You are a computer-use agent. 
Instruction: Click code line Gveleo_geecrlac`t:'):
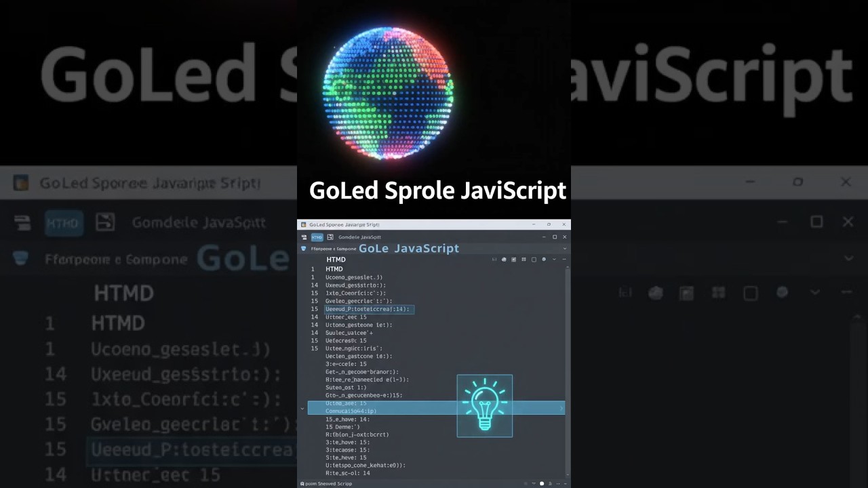(359, 301)
